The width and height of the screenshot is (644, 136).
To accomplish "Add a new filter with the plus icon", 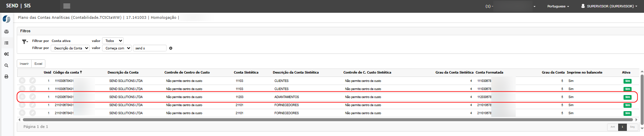I will point(171,48).
